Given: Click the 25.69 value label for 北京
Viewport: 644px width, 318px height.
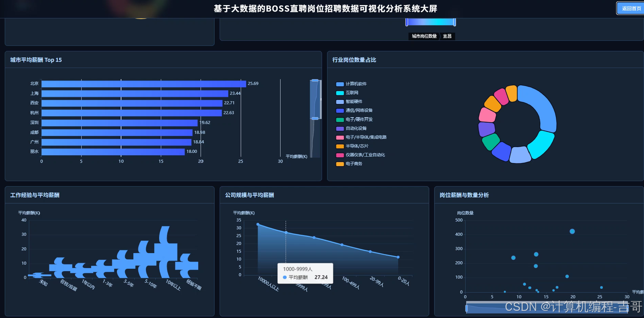Looking at the screenshot, I should (x=253, y=84).
